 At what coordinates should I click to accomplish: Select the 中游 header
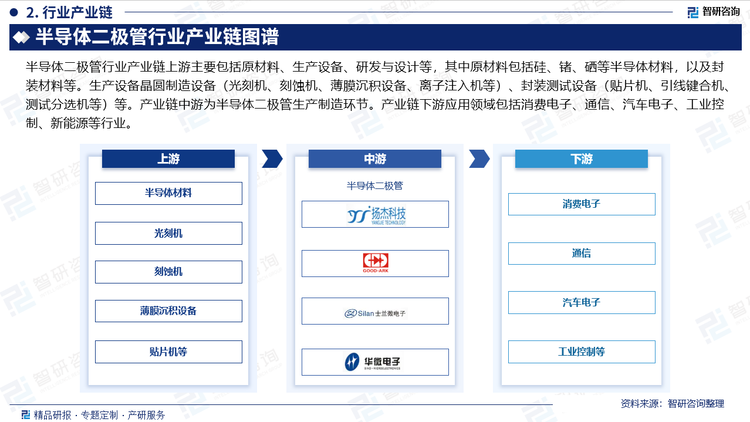[375, 159]
